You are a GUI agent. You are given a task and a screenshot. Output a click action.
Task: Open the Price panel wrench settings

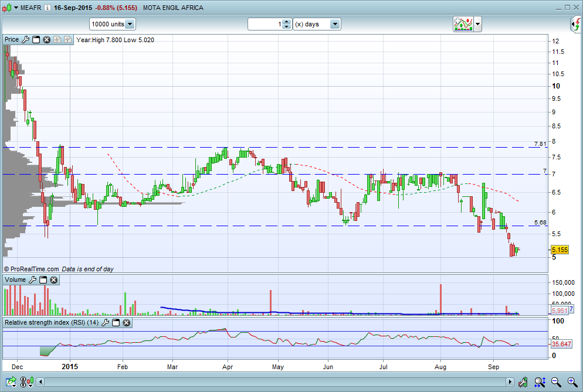tap(25, 40)
